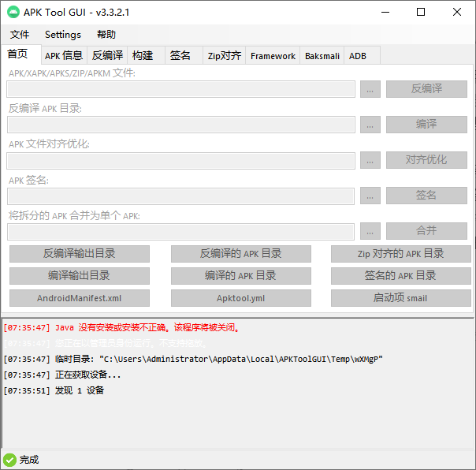Click the 反编译 APK 目录 path field

[181, 125]
